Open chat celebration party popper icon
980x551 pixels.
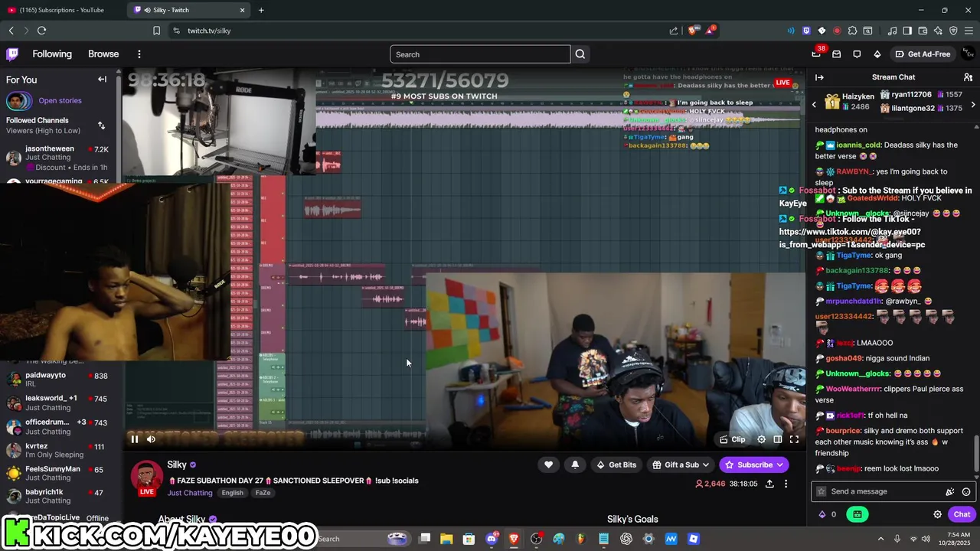click(x=950, y=492)
